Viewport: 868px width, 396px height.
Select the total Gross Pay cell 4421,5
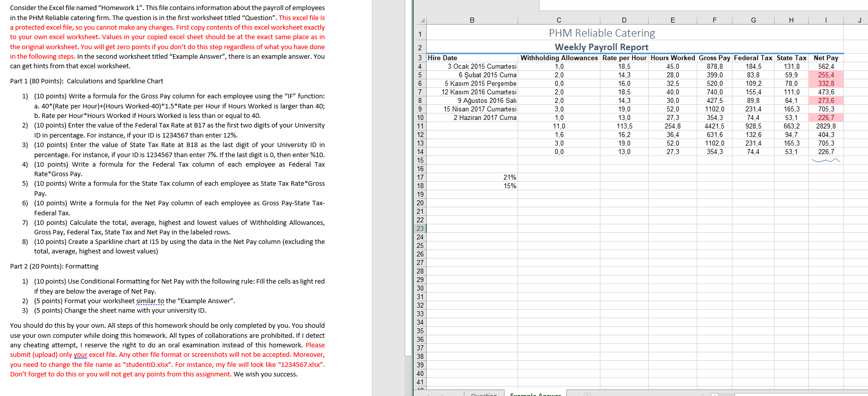(714, 126)
